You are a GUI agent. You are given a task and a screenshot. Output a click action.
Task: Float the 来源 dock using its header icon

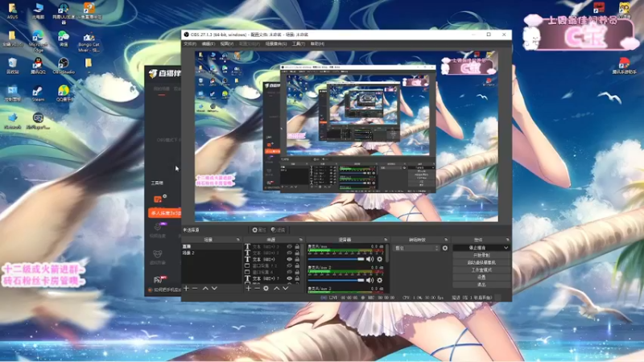[x=300, y=240]
